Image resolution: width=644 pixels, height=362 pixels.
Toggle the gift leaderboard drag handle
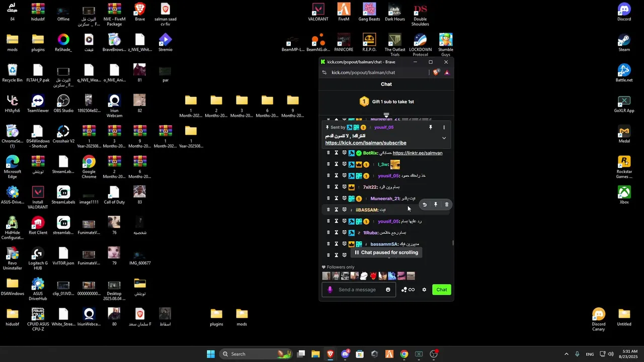386,115
